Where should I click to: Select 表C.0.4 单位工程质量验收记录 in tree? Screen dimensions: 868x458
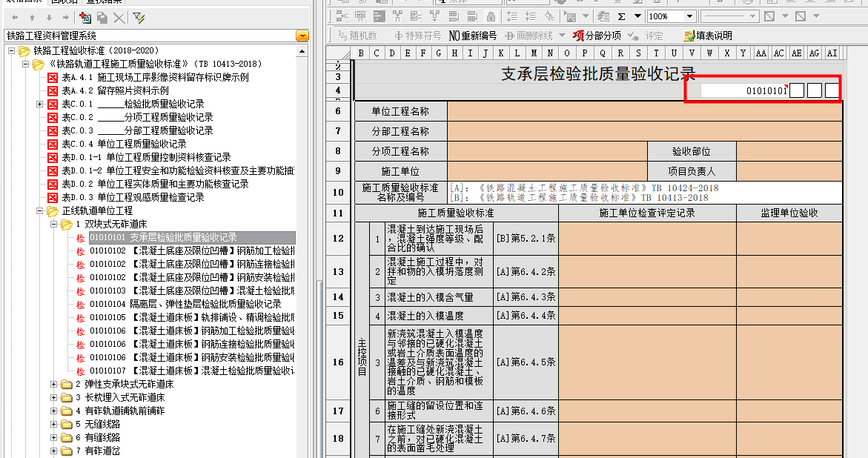124,144
